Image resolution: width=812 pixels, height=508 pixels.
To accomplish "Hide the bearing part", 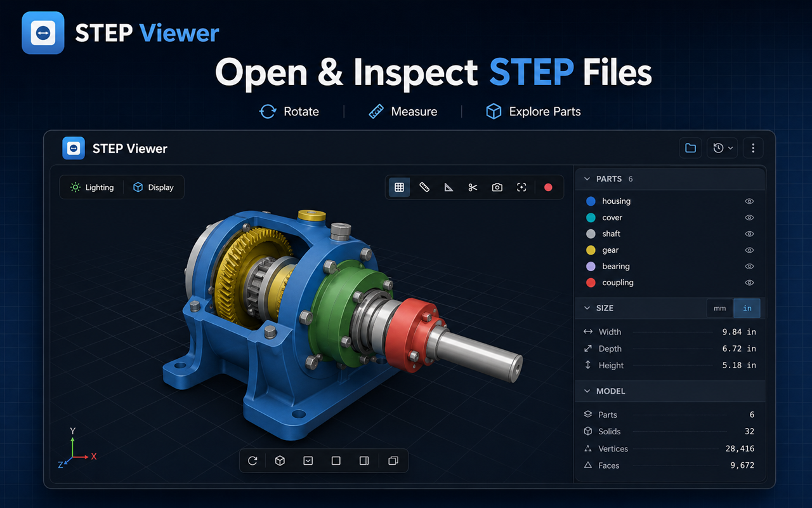I will (x=749, y=267).
